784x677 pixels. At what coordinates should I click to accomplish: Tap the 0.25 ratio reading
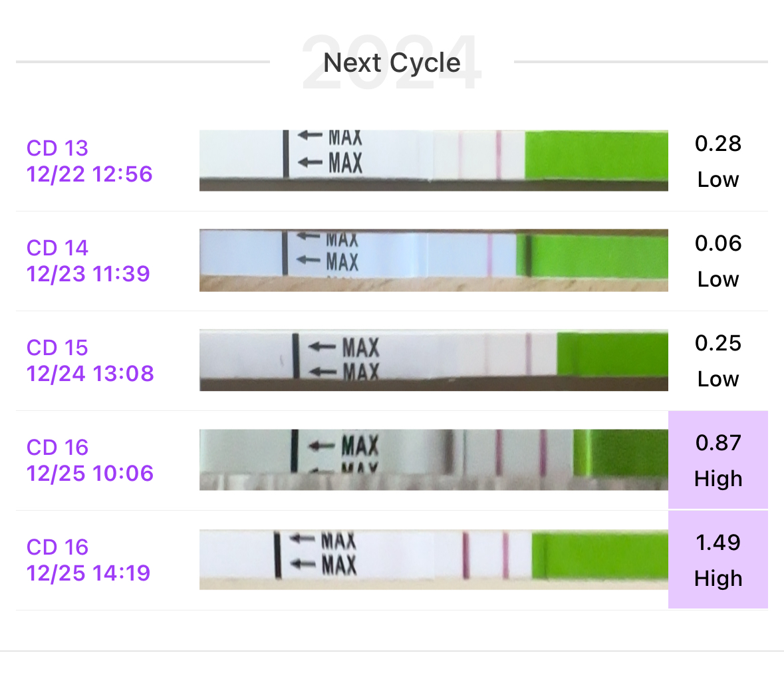(x=718, y=343)
